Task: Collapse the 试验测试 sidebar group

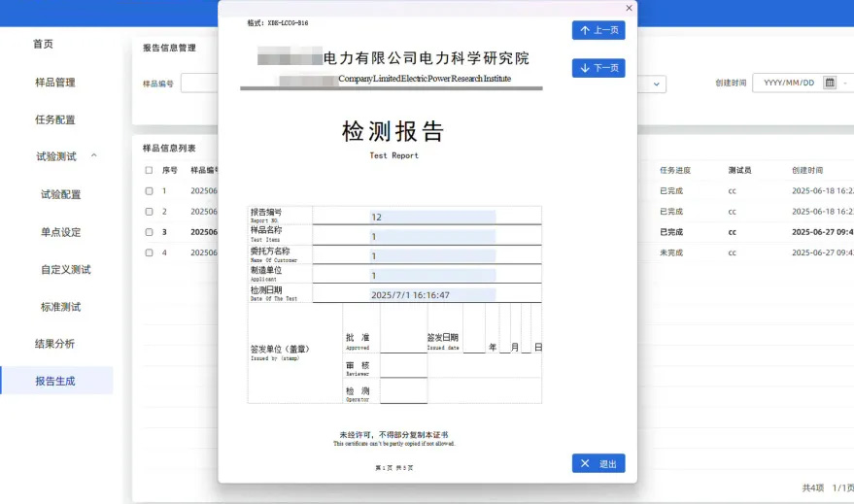Action: pos(93,155)
